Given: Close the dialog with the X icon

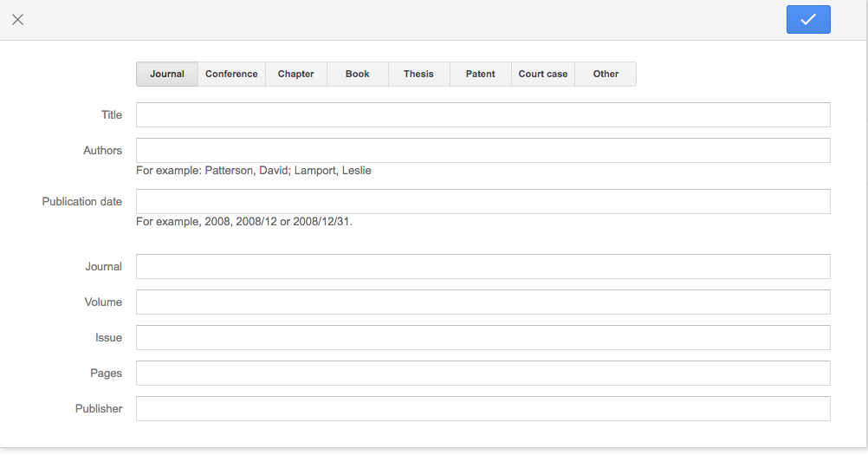Looking at the screenshot, I should click(x=17, y=19).
